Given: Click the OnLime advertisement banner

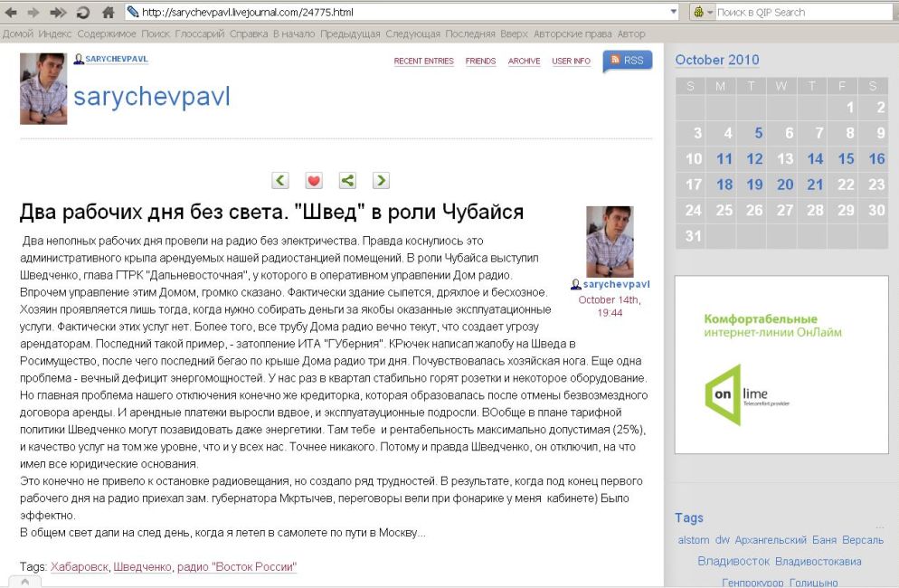Looking at the screenshot, I should pos(781,365).
